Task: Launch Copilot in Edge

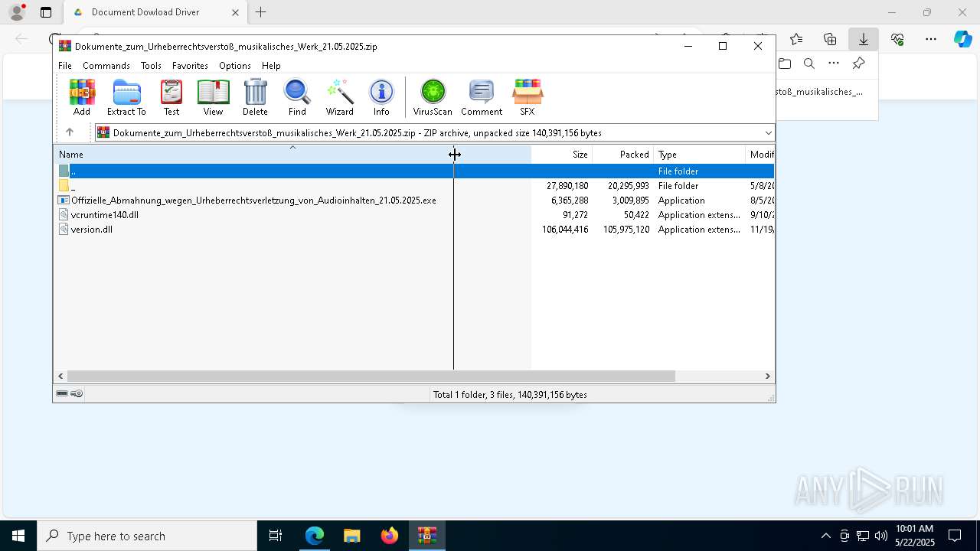Action: [963, 39]
